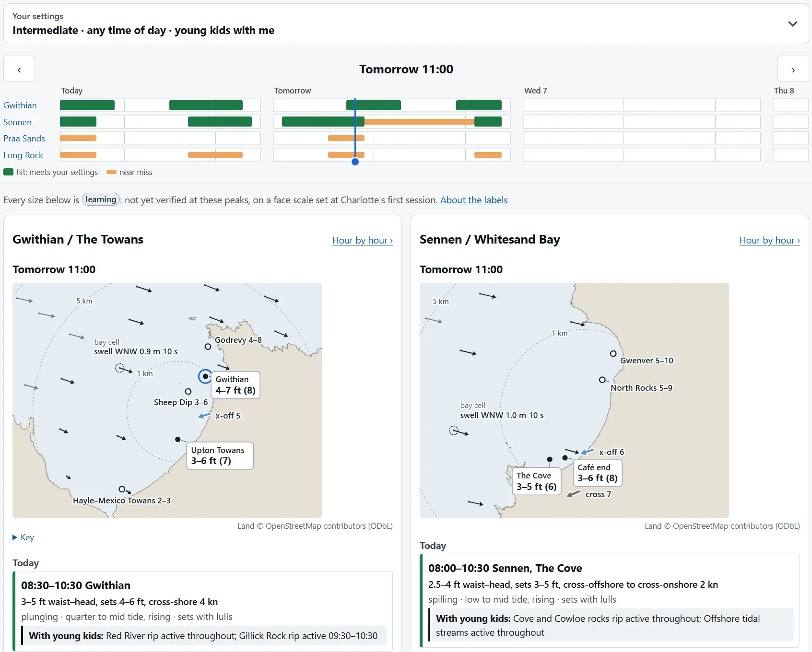812x652 pixels.
Task: Click the blue timeline position handle
Action: (x=355, y=162)
